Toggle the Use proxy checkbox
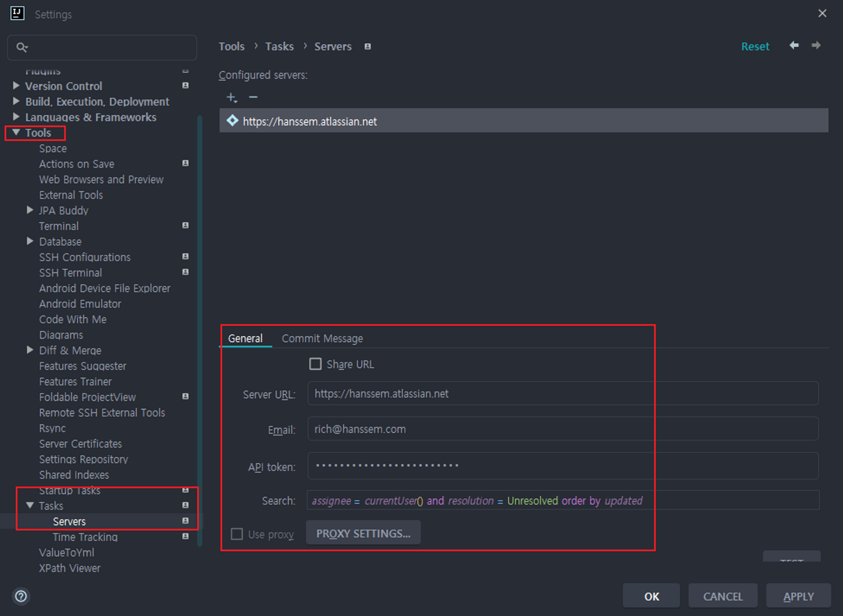The image size is (843, 616). coord(237,534)
